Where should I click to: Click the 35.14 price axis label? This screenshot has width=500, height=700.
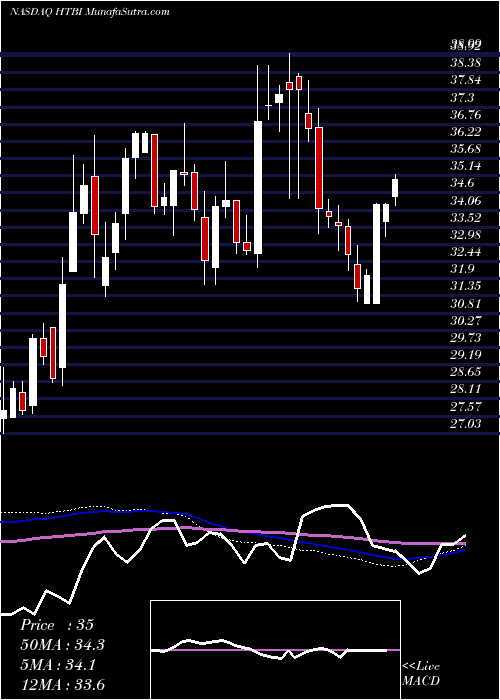[x=466, y=166]
